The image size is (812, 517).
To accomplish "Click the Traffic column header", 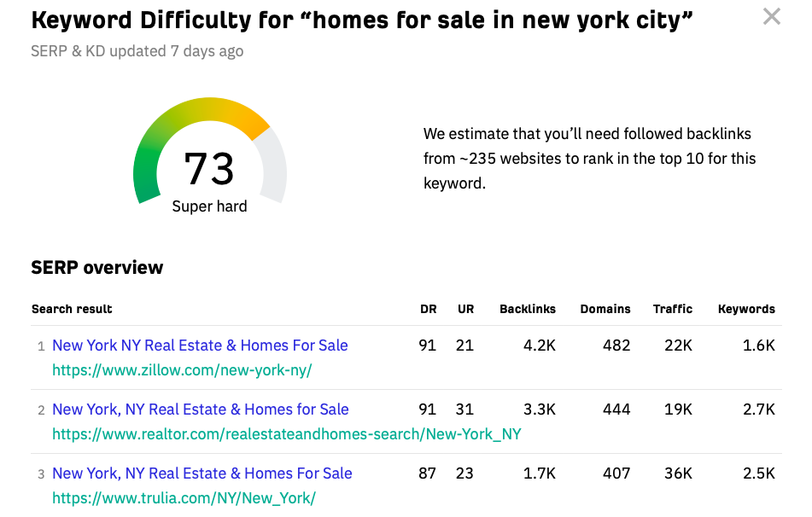I will pyautogui.click(x=673, y=309).
